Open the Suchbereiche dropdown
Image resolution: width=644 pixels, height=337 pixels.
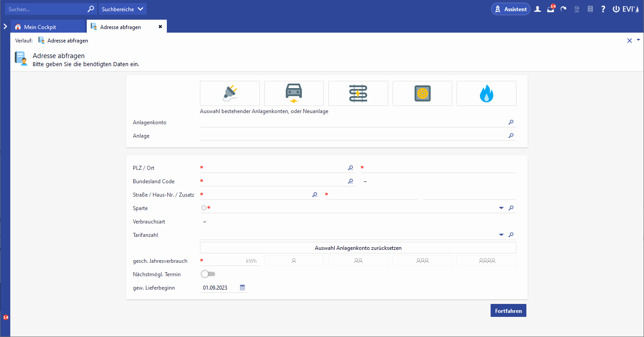pos(123,9)
